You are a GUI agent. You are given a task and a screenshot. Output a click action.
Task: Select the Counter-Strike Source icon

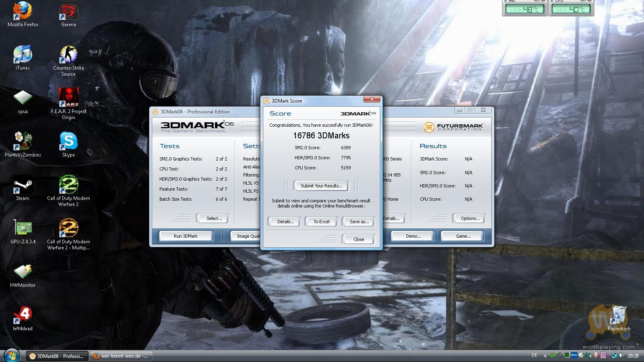[68, 61]
